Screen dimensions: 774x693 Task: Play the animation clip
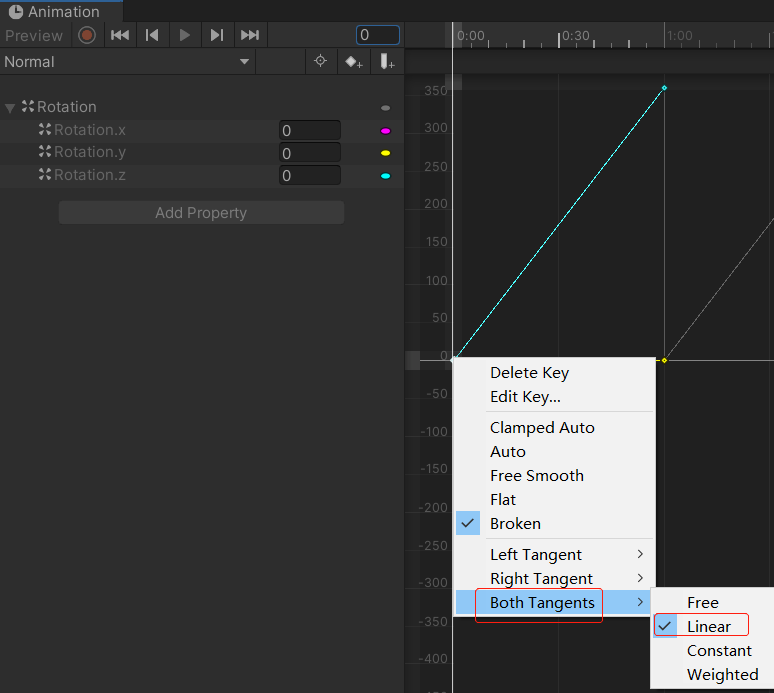pyautogui.click(x=184, y=35)
